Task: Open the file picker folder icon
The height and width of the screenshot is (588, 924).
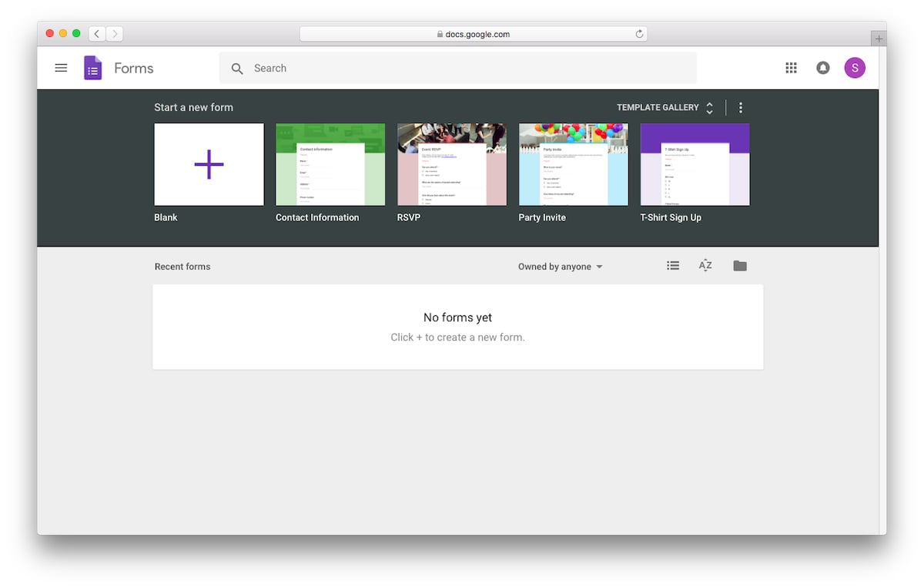Action: [740, 266]
